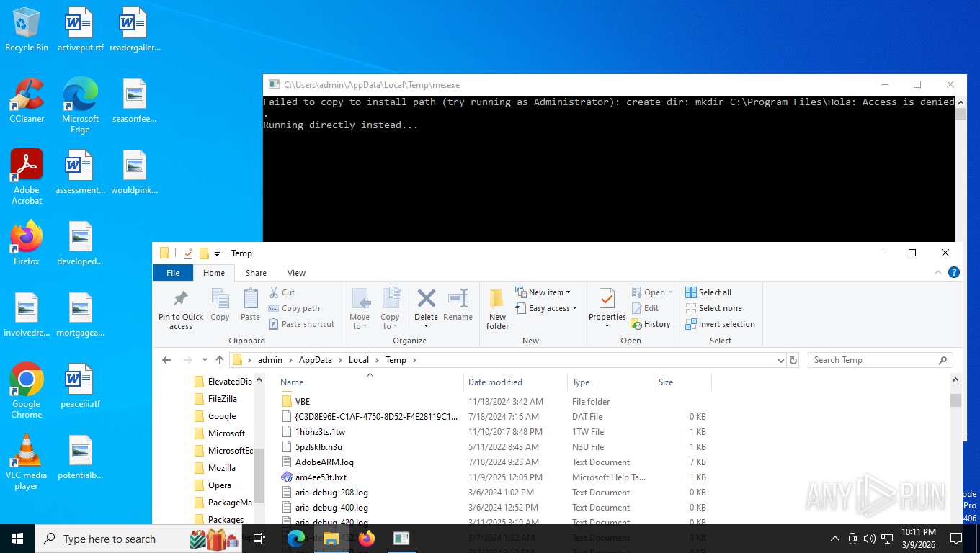
Task: Switch to the Share ribbon tab
Action: (x=256, y=273)
